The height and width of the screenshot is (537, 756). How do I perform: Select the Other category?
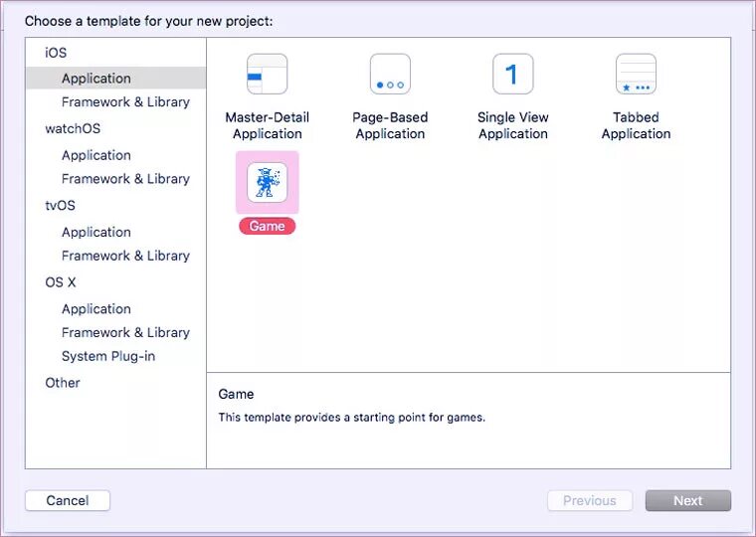coord(63,383)
